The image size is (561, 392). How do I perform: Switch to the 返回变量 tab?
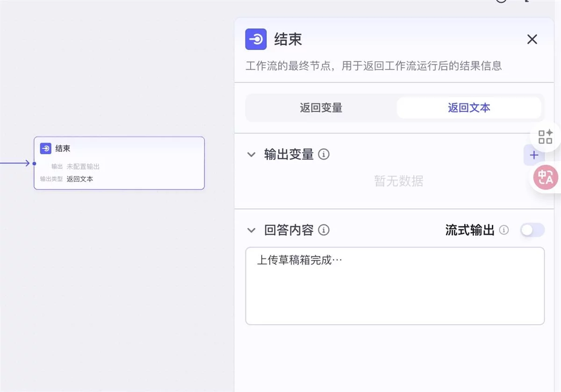coord(321,107)
